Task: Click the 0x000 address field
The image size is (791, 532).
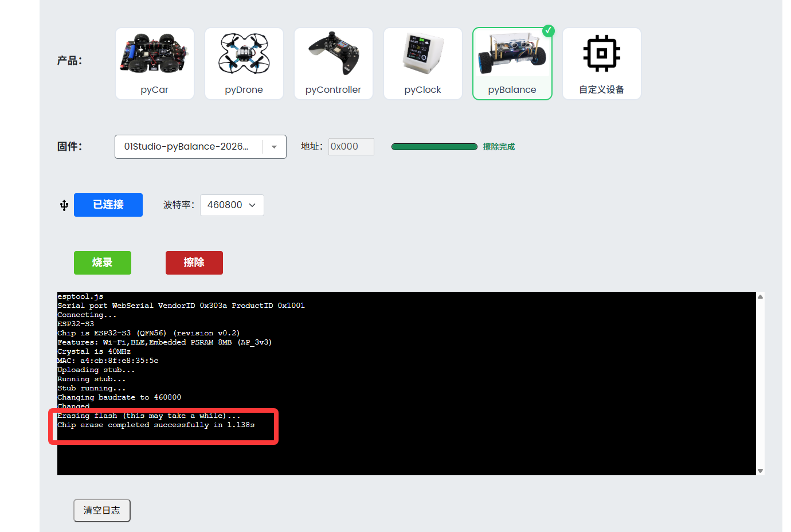Action: (351, 147)
